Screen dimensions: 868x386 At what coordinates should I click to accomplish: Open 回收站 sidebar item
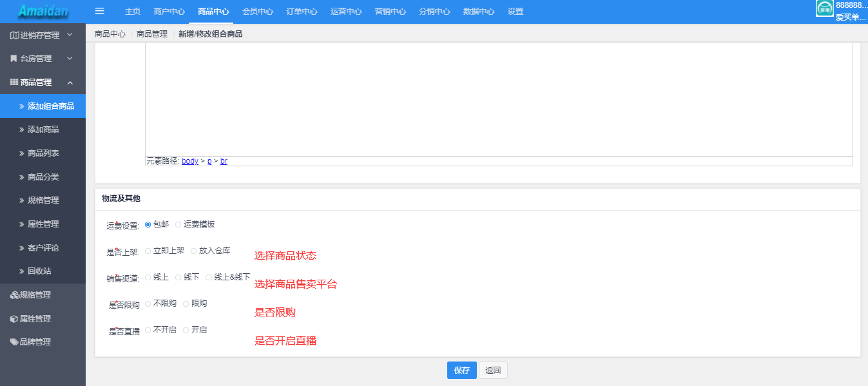[x=43, y=271]
